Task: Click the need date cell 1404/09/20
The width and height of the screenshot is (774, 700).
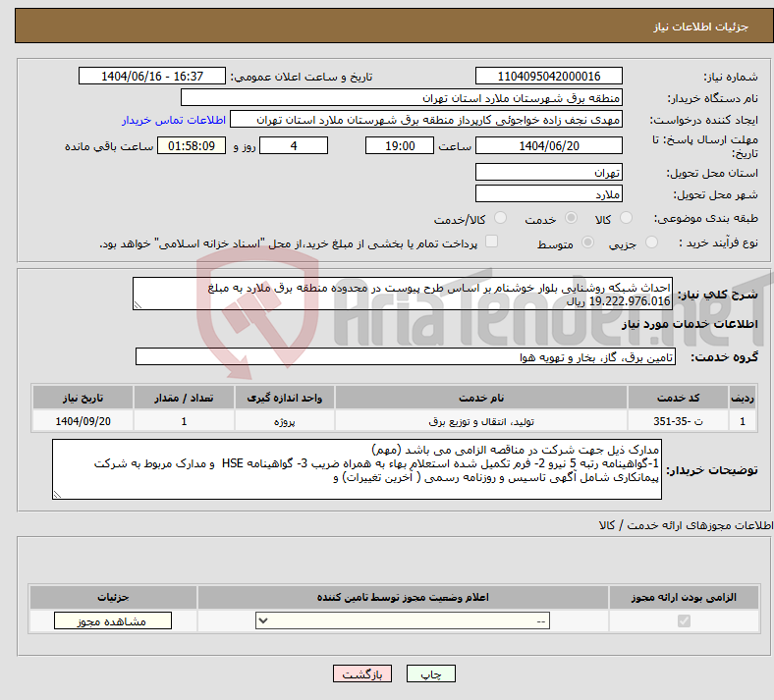Action: tap(83, 421)
